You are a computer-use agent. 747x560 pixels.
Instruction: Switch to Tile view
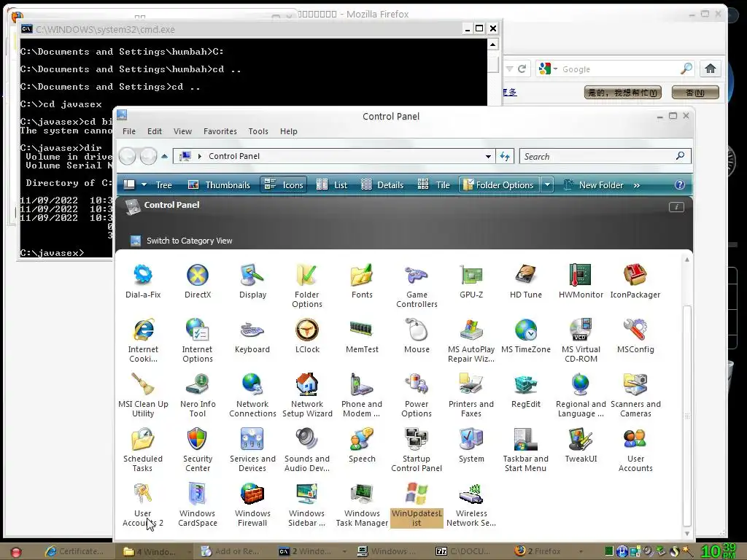433,184
